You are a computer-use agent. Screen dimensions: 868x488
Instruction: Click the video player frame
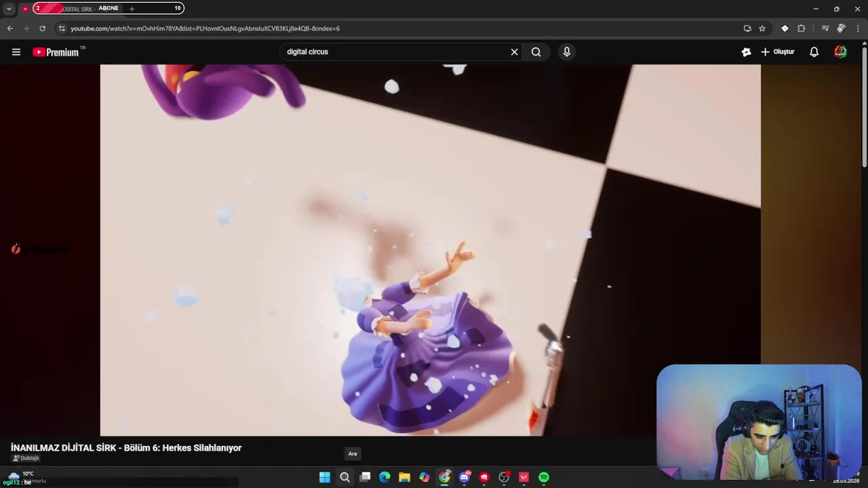[431, 250]
